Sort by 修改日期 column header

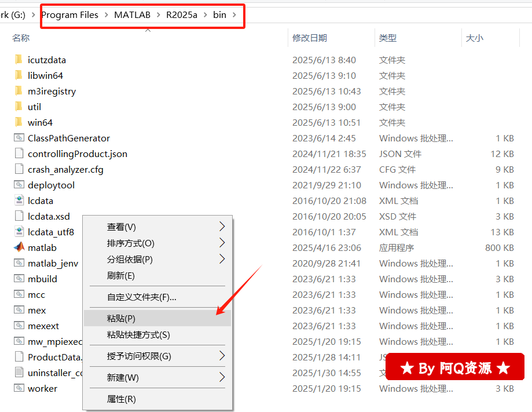310,38
